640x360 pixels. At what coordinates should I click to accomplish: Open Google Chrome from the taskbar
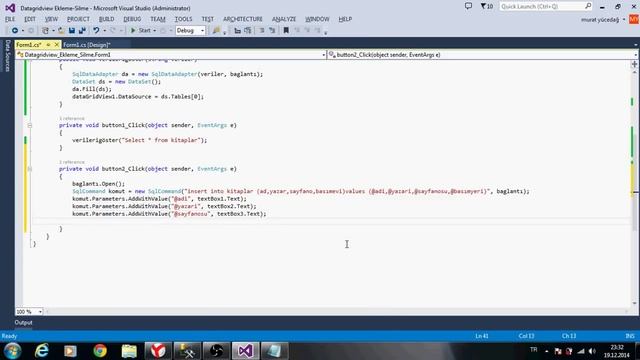[x=100, y=351]
